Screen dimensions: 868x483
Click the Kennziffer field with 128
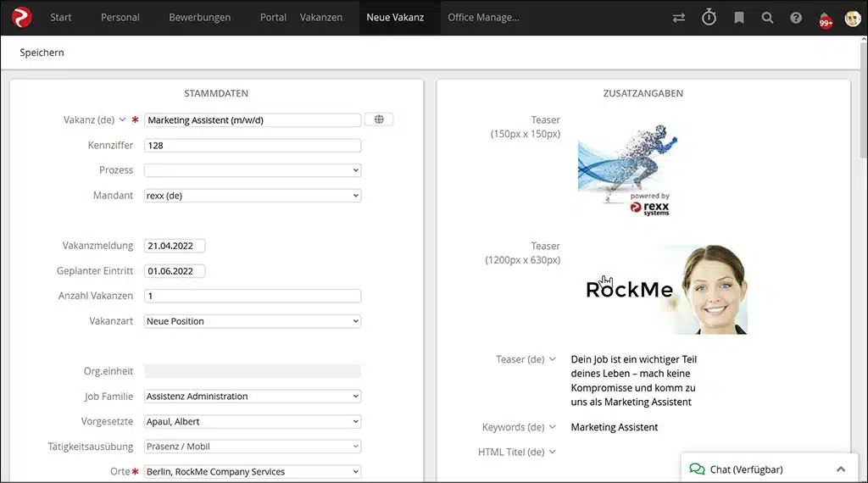[x=253, y=146]
